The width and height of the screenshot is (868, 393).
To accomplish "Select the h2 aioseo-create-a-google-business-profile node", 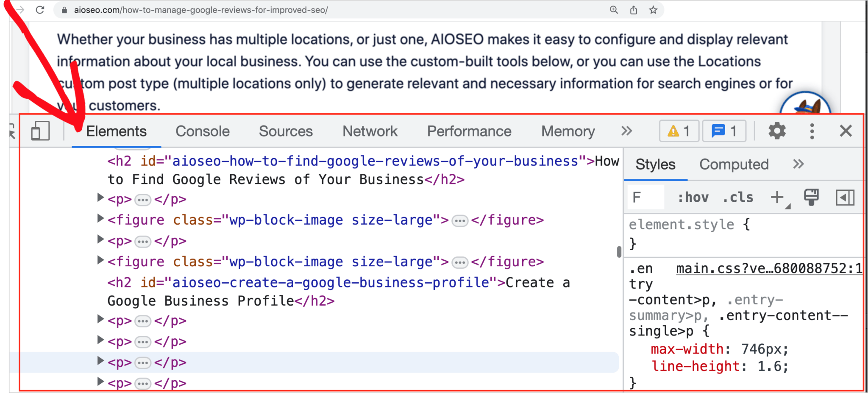I will [339, 292].
